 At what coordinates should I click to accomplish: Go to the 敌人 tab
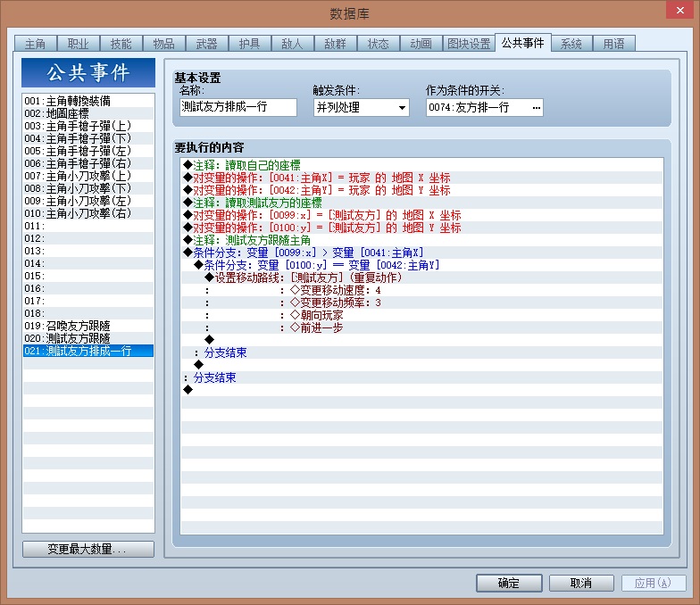[293, 44]
